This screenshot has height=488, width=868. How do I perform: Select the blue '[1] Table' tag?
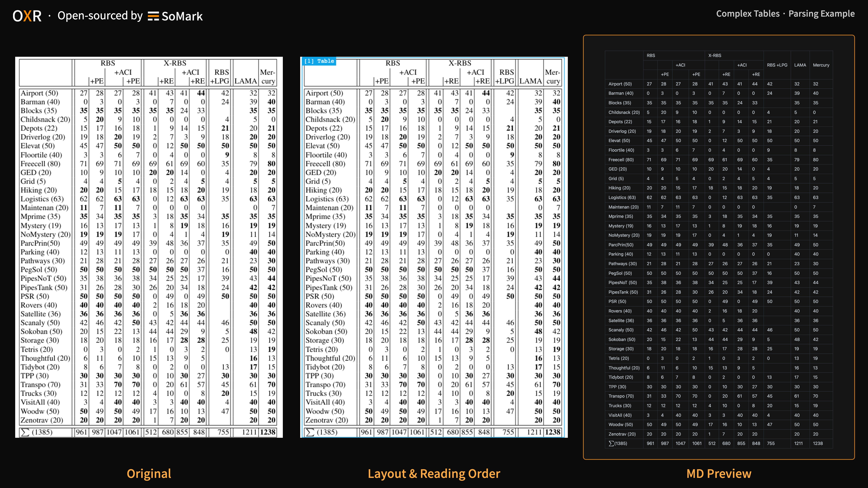click(319, 61)
